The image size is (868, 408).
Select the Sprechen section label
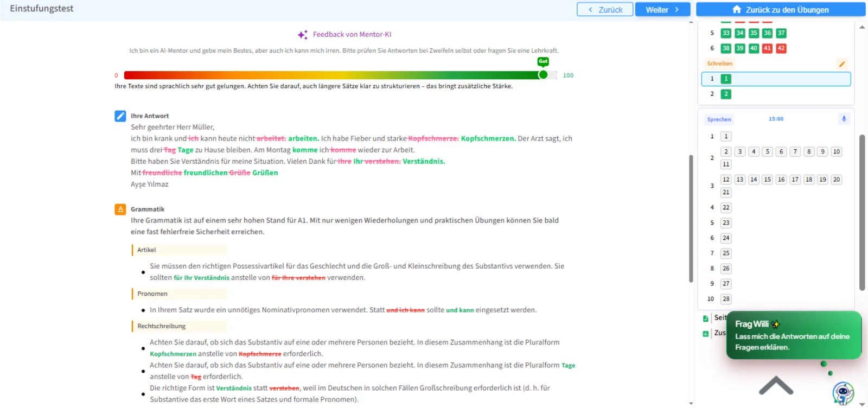(719, 119)
